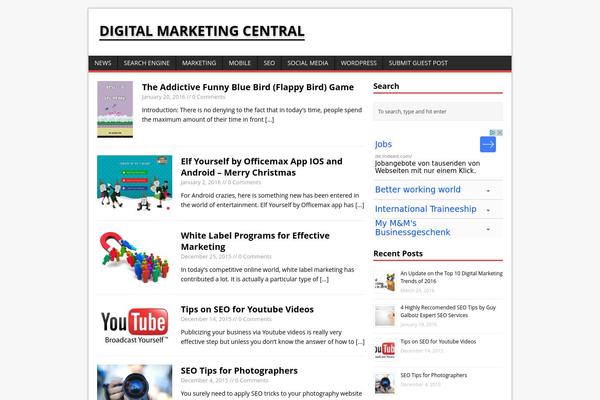
Task: Open Elf Yourself by Officemax article title
Action: pos(262,167)
